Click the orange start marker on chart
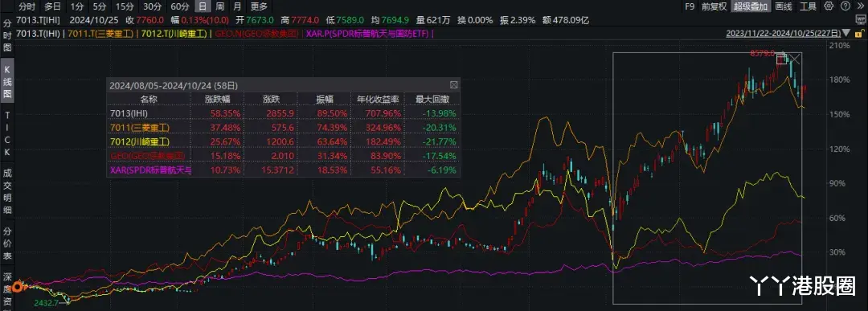The image size is (868, 311). [17, 287]
